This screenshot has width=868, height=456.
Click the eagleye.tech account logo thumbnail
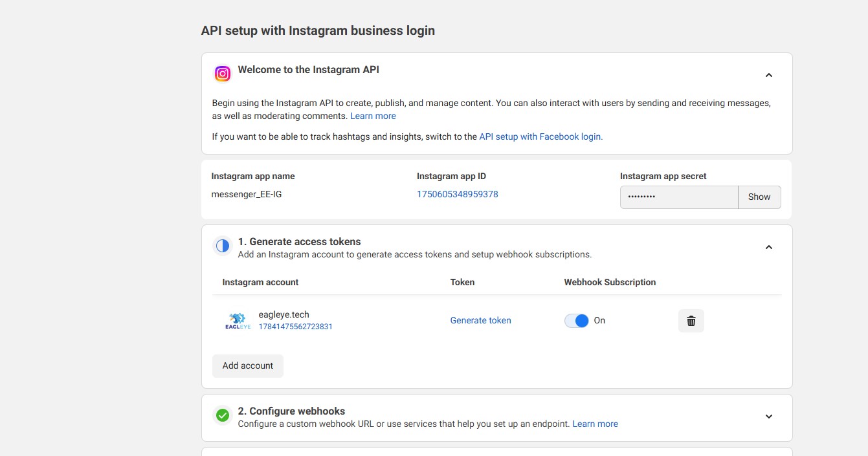pyautogui.click(x=238, y=321)
